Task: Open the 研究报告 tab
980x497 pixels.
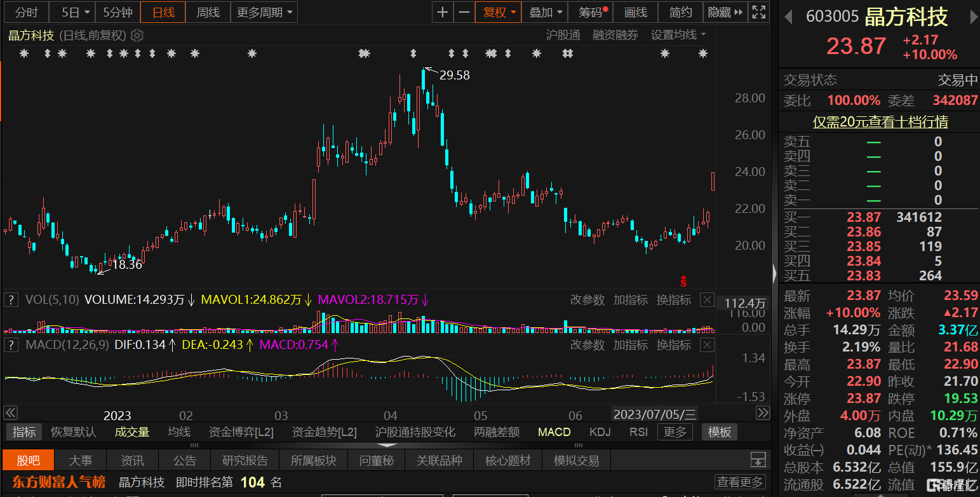Action: (x=245, y=460)
